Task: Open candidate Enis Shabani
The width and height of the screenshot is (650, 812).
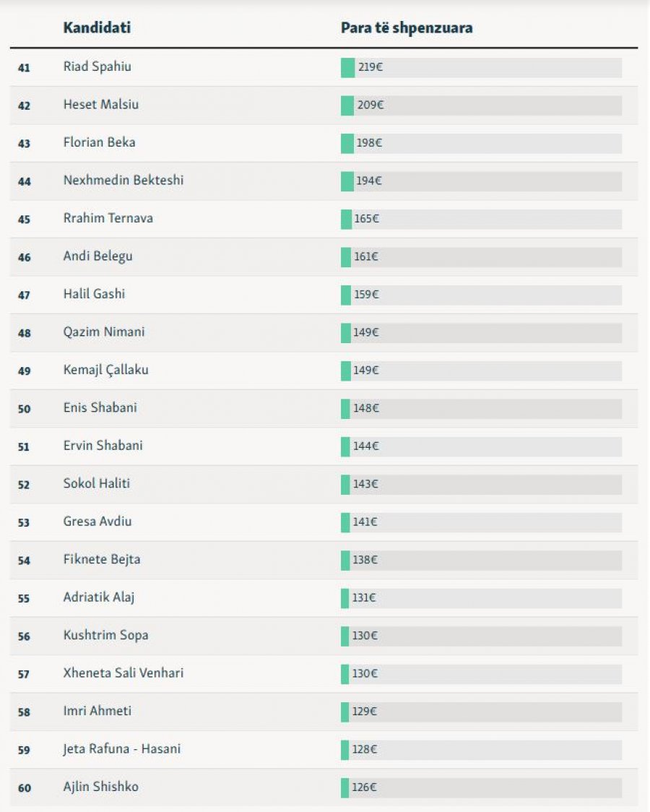Action: (100, 408)
